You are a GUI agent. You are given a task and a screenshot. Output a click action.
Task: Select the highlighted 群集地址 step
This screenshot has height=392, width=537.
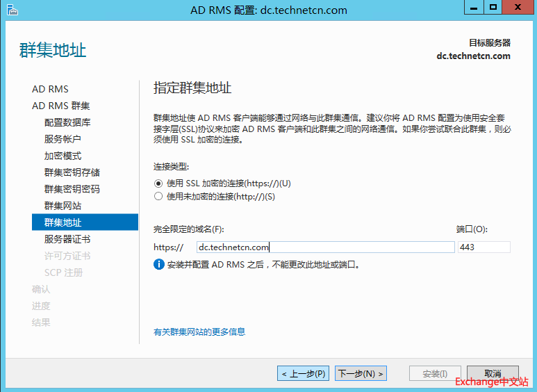click(x=63, y=222)
